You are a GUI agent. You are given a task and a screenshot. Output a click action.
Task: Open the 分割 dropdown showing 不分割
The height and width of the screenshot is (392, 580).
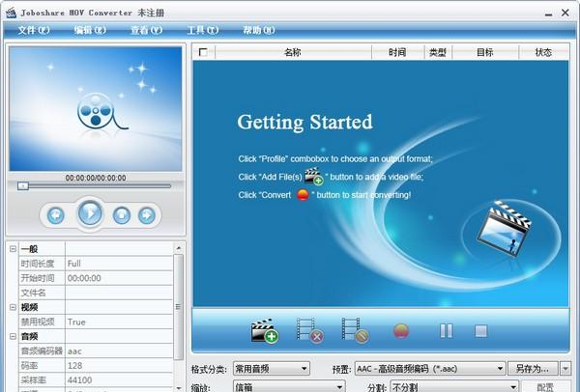coord(454,386)
